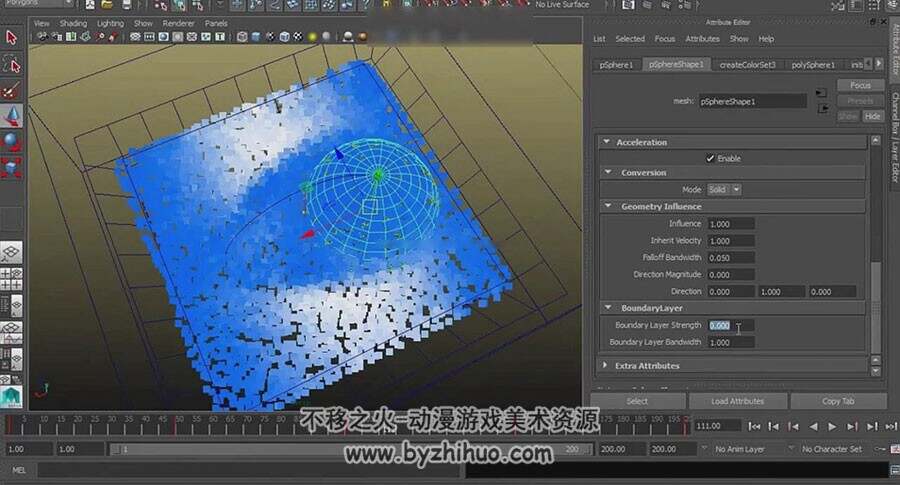This screenshot has height=485, width=900.
Task: Switch to four-view panel layout
Action: coord(11,280)
